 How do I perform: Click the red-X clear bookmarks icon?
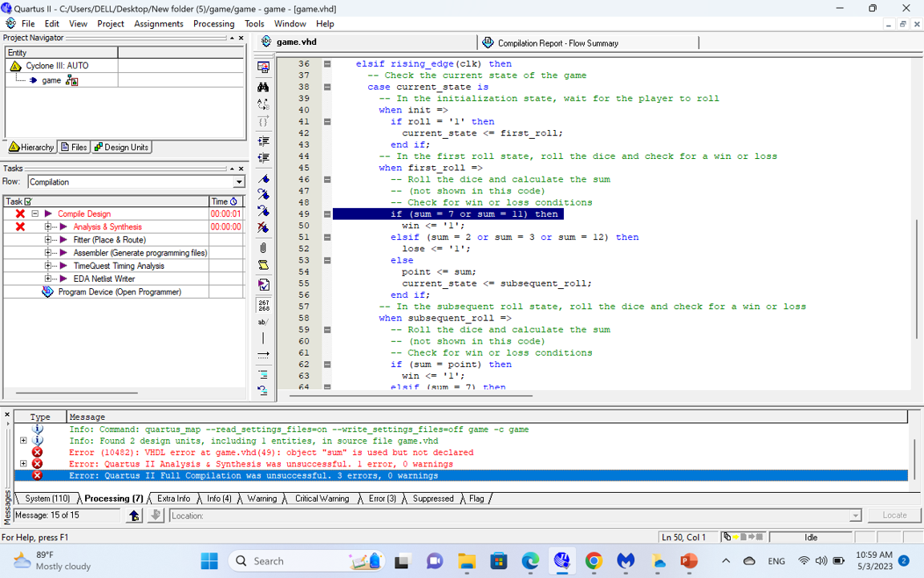pyautogui.click(x=263, y=228)
